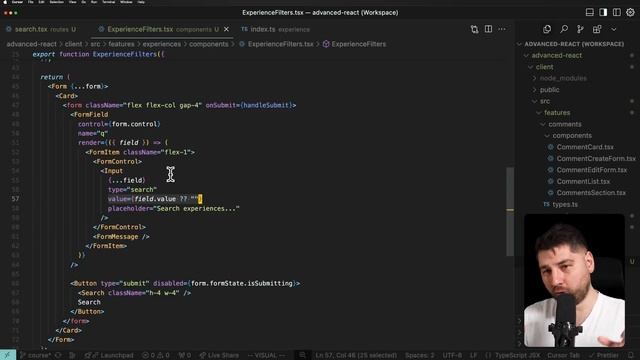Click the webcam video overlay thumbnail

tap(574, 280)
